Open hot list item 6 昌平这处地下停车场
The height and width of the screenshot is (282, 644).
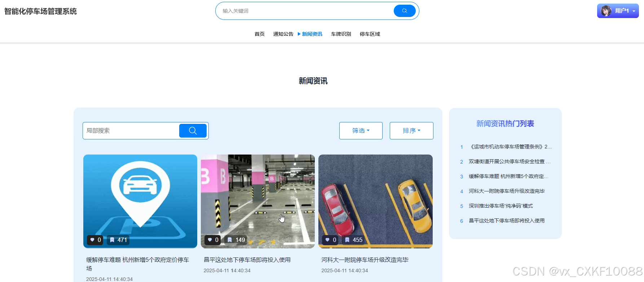click(x=507, y=221)
